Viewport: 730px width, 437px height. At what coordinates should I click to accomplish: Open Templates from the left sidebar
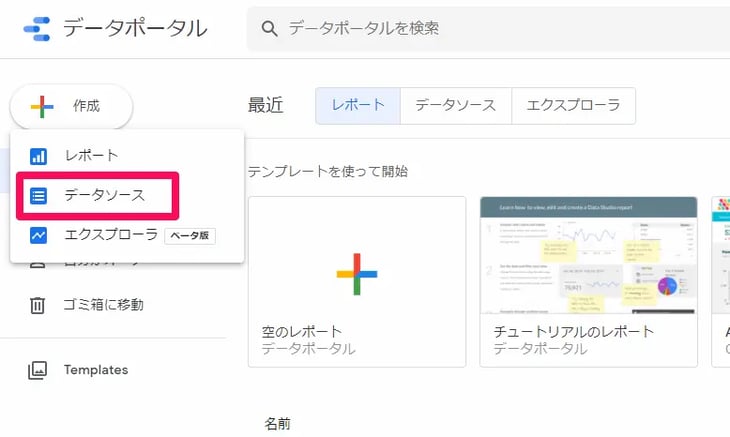pos(96,370)
